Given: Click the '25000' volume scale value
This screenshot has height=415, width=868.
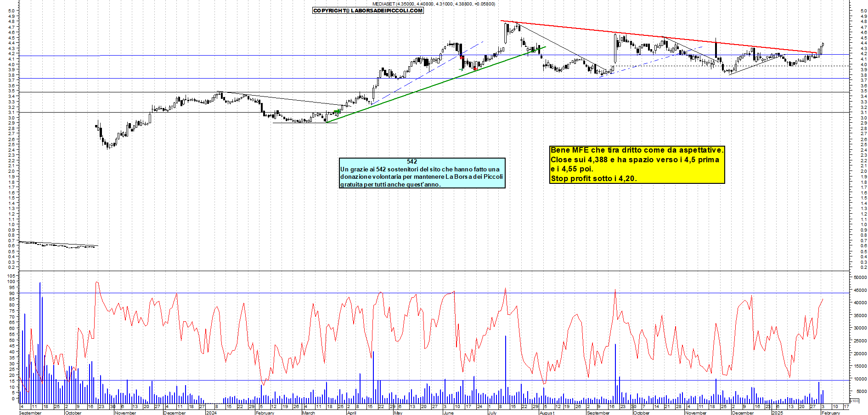Looking at the screenshot, I should coord(860,341).
